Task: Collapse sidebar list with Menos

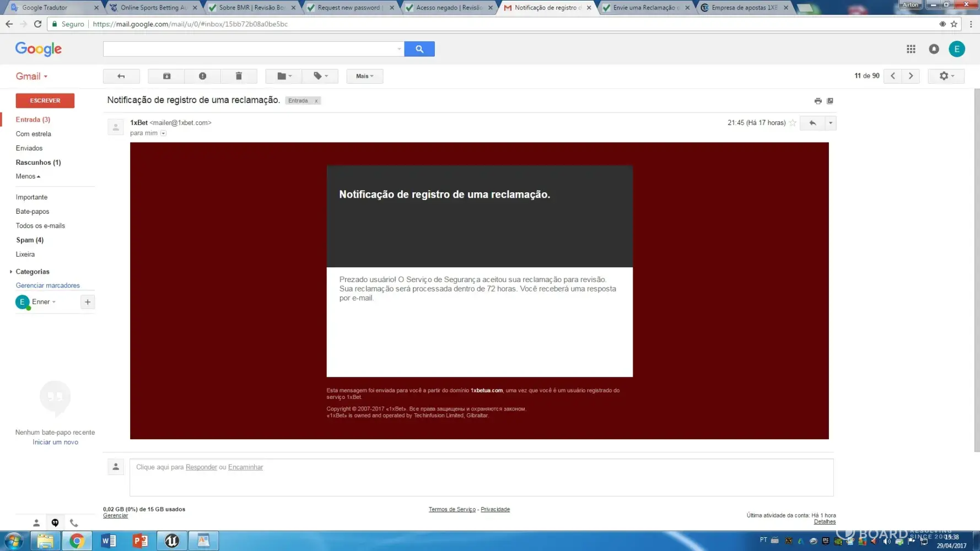Action: [28, 176]
